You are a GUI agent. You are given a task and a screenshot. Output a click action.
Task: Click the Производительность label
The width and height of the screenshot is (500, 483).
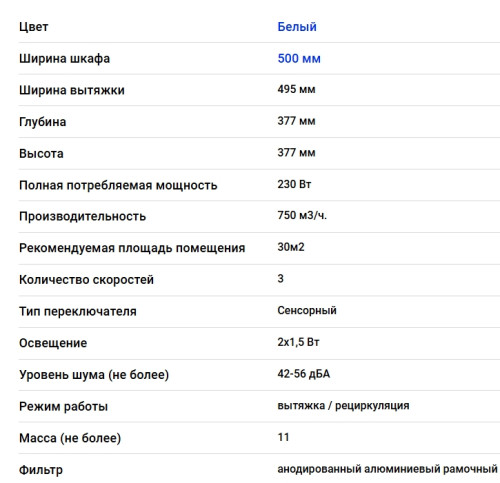click(x=82, y=217)
